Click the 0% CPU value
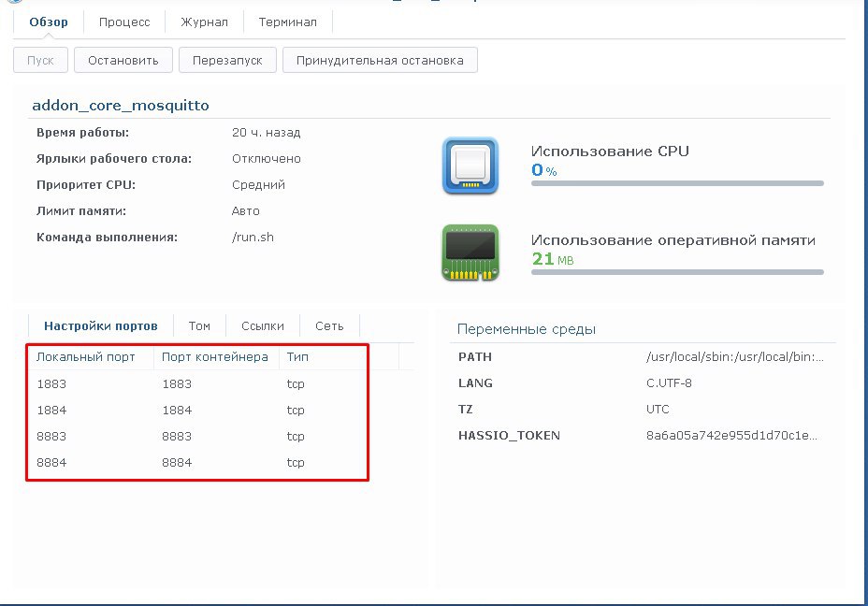Image resolution: width=868 pixels, height=606 pixels. (544, 170)
